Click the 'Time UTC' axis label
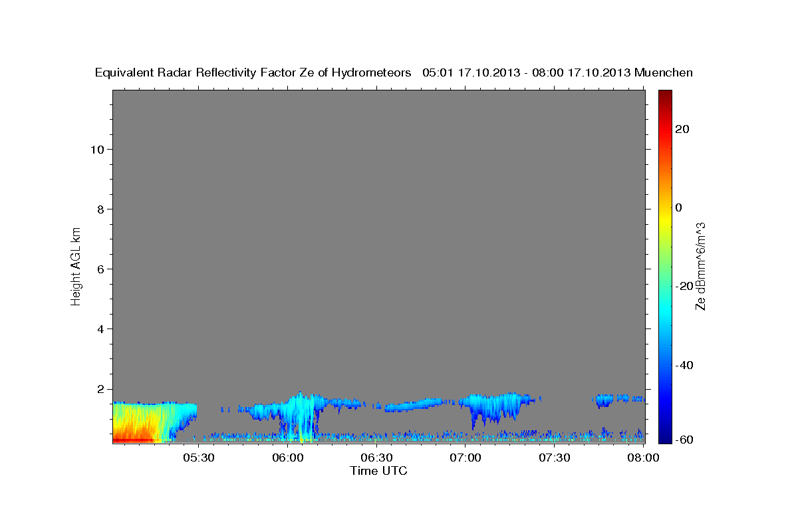Screen dimensions: 798x532 378,471
